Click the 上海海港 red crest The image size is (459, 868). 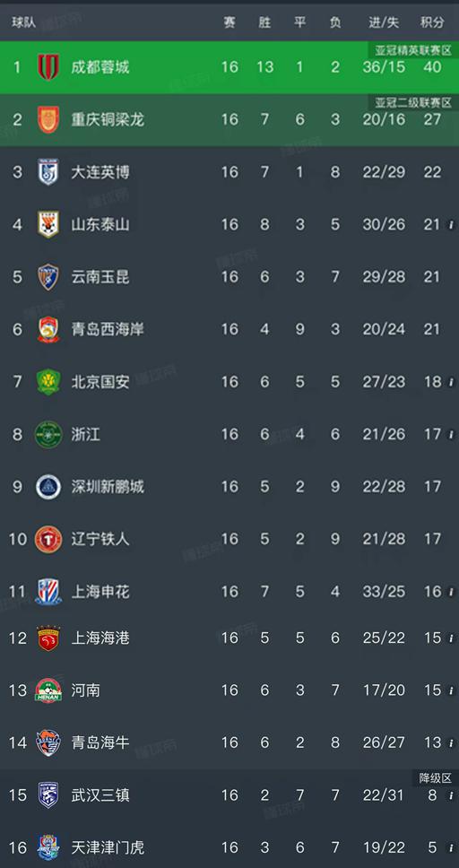(48, 638)
